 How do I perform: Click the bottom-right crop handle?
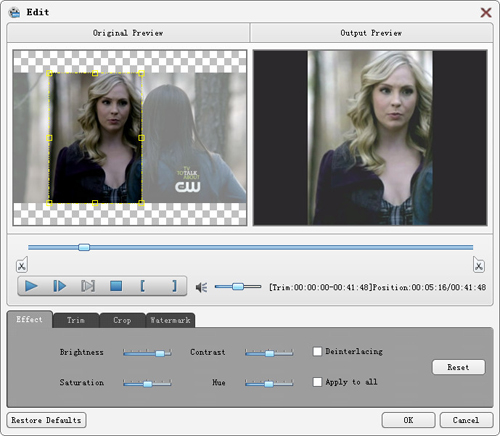pyautogui.click(x=141, y=203)
